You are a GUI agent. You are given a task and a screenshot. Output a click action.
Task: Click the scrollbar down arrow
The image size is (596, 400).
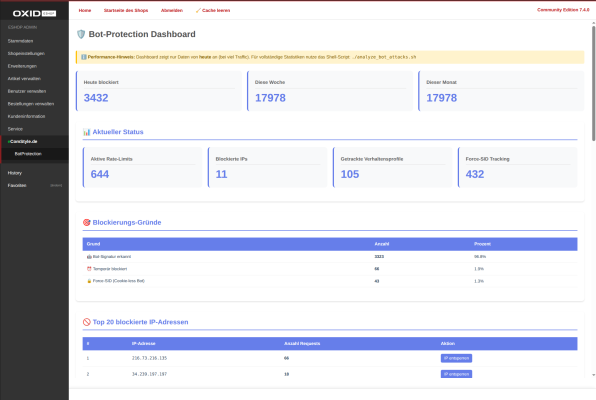(x=593, y=375)
